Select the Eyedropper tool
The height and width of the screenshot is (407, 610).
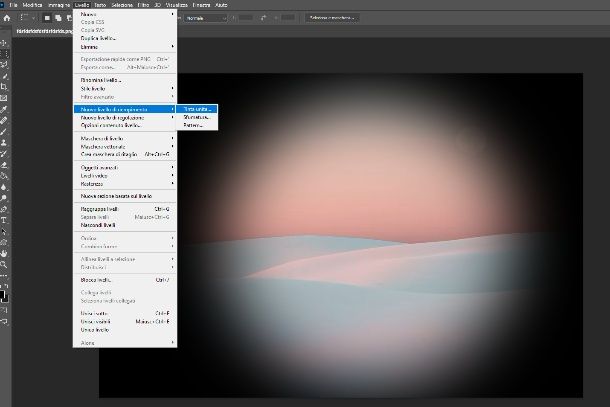point(4,109)
